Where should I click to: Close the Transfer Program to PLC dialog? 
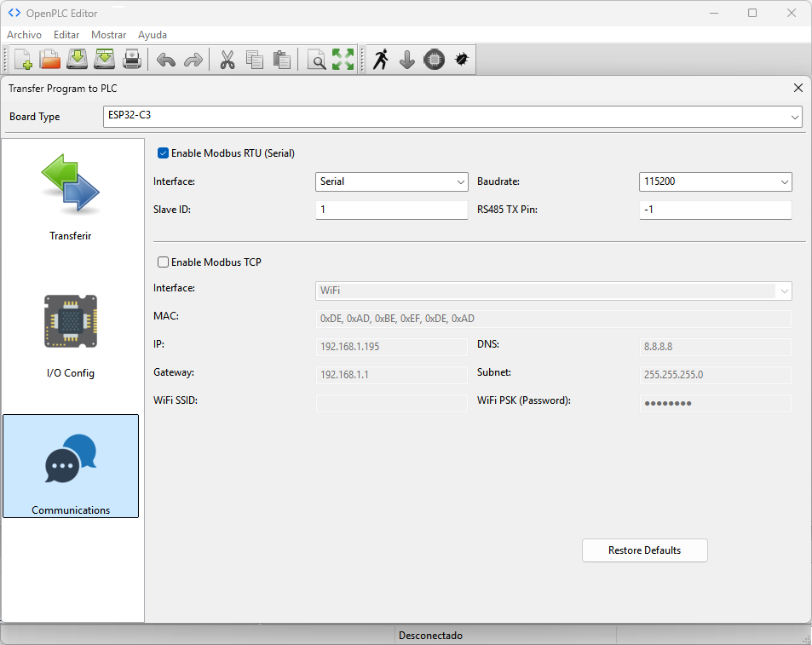pos(798,88)
